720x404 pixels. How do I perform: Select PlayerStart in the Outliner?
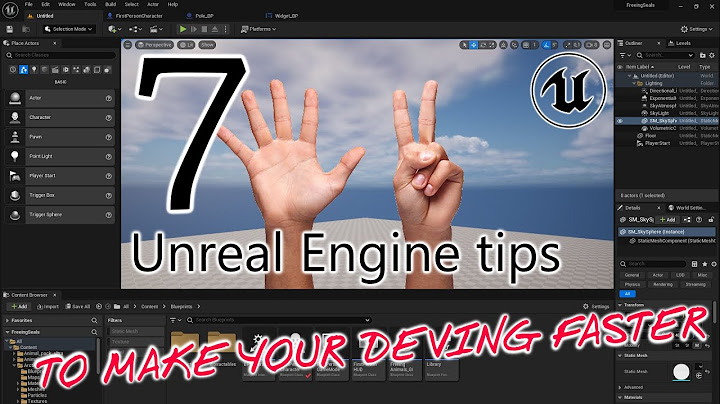coord(657,144)
